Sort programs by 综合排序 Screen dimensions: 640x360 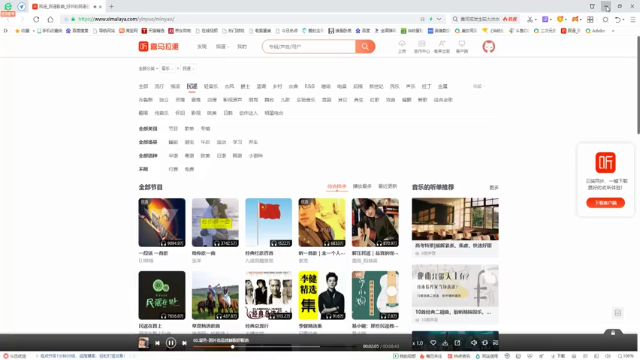pyautogui.click(x=336, y=187)
